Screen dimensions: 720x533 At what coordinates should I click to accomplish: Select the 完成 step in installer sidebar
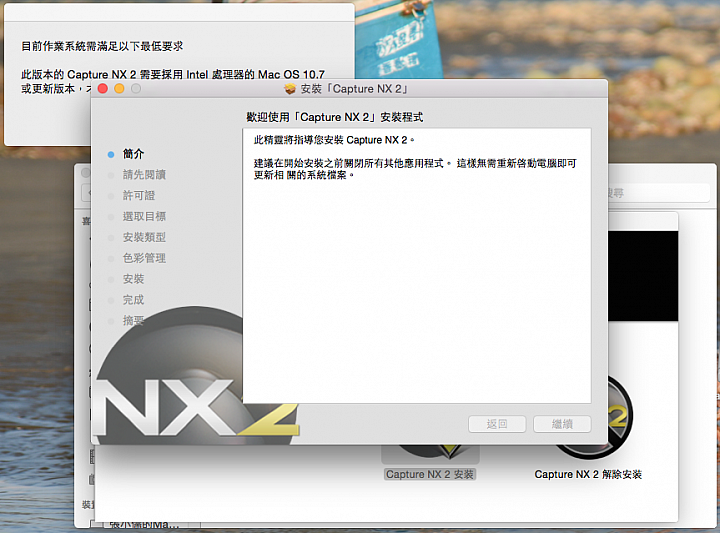click(x=133, y=300)
